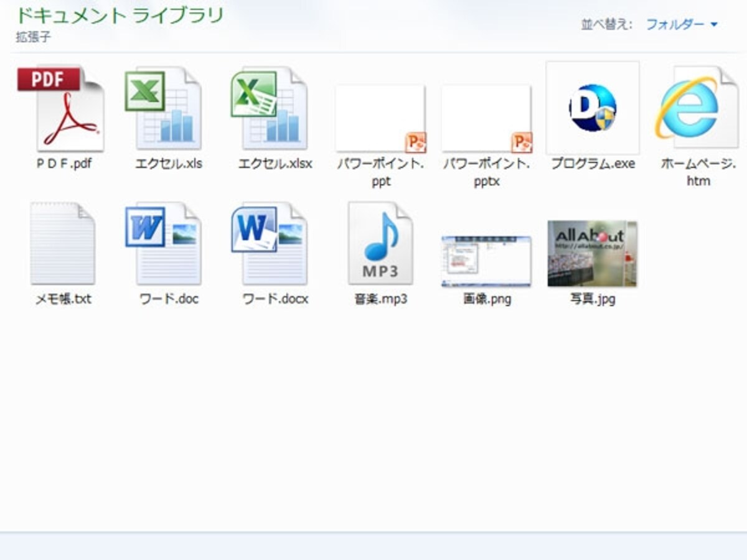Viewport: 747px width, 560px height.
Task: Click the 'メモ帳.txt' file name
Action: 63,299
